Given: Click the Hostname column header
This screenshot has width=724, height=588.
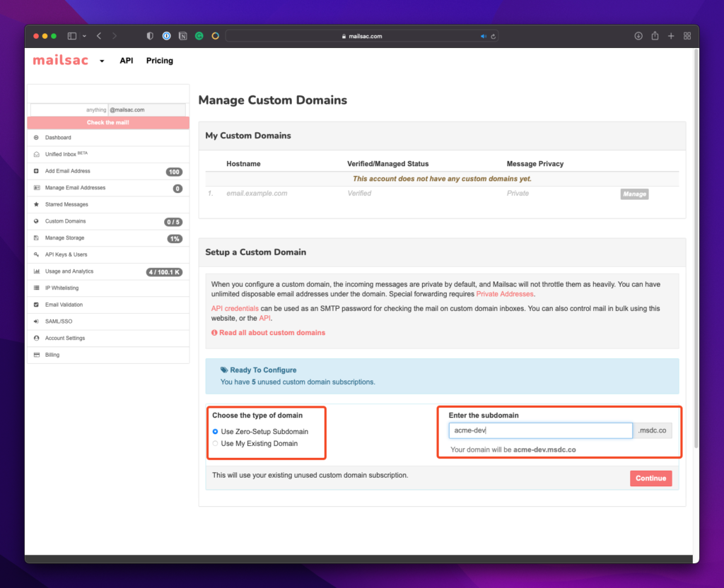Looking at the screenshot, I should coord(243,164).
